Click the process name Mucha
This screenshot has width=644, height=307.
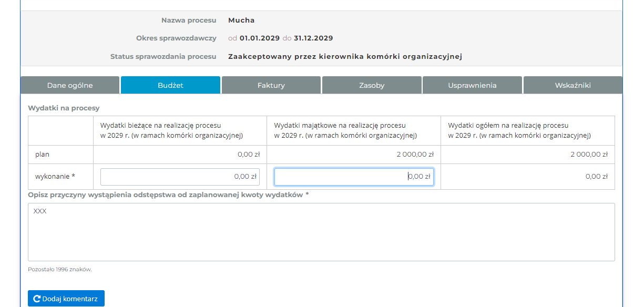coord(241,21)
